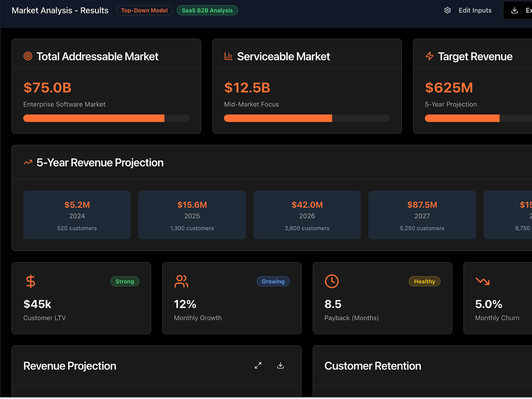This screenshot has height=399, width=532.
Task: Click the bar chart icon beside Serviceable Market
Action: pyautogui.click(x=228, y=56)
